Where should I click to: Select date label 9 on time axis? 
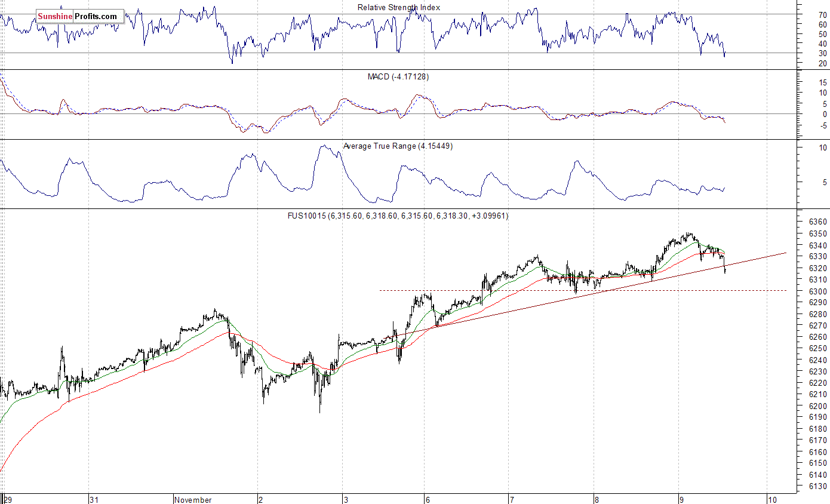coord(681,500)
